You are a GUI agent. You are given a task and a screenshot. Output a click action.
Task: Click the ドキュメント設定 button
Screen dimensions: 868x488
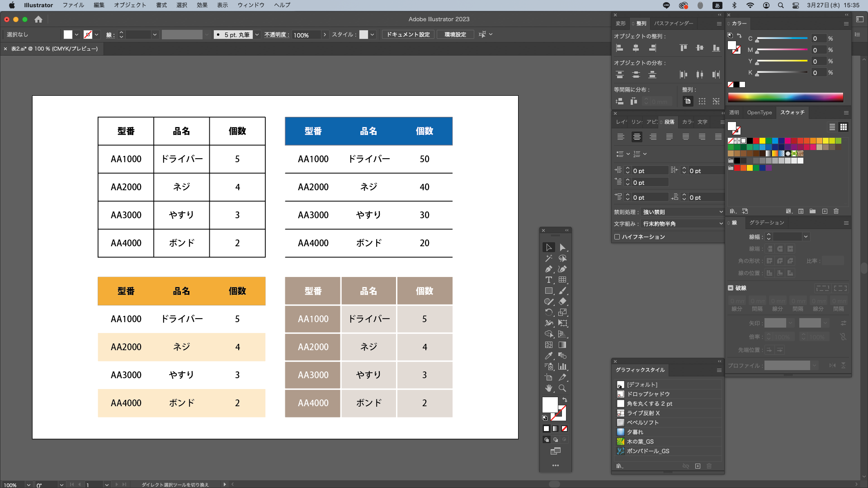408,35
